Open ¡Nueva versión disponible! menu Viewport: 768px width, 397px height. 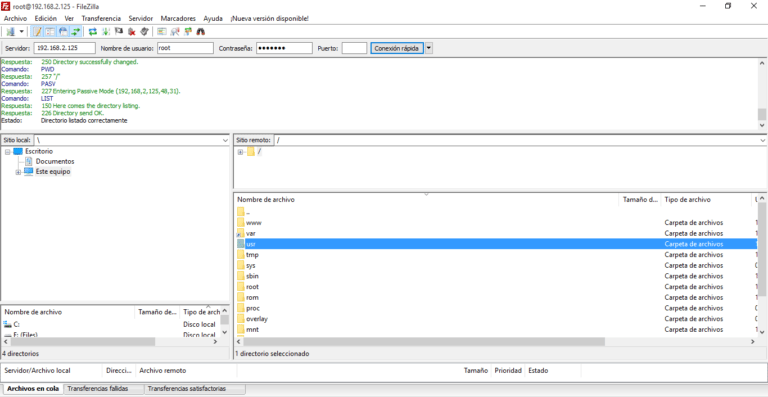269,18
